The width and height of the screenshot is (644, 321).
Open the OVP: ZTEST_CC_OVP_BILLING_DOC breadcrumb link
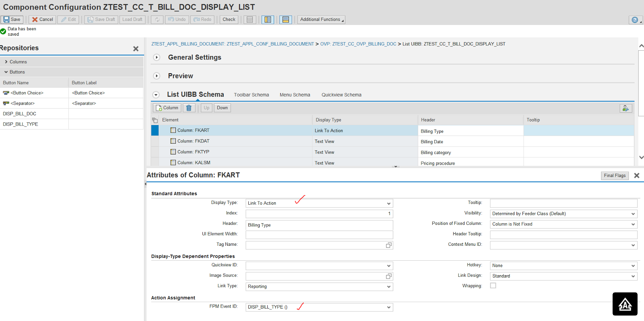coord(358,44)
